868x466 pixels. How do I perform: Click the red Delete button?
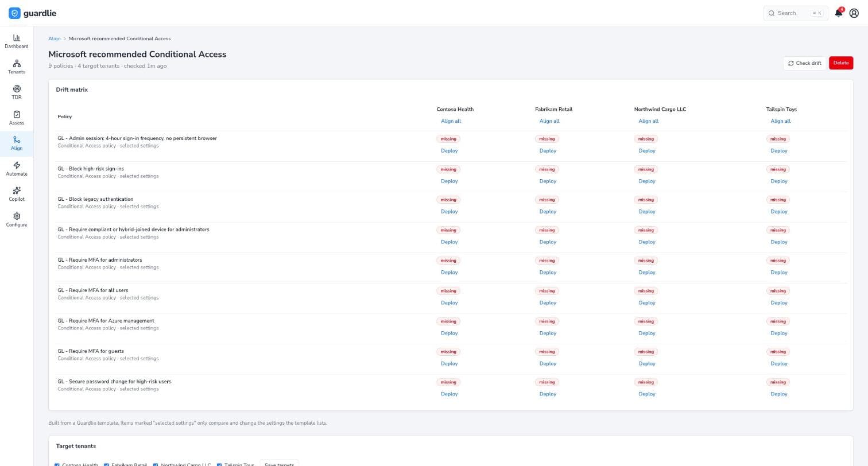pos(841,63)
